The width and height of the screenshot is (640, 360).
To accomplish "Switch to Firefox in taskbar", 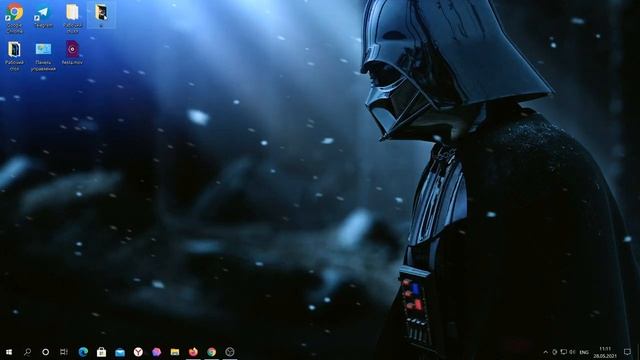I will pos(193,352).
